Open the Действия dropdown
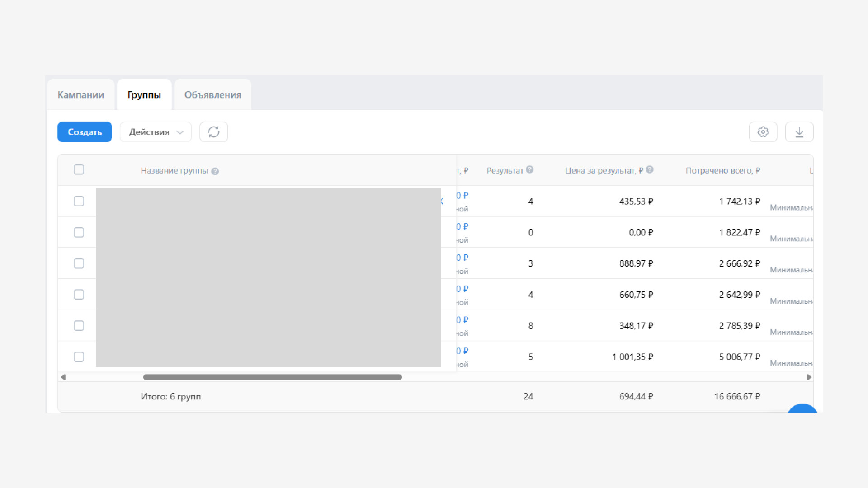Screen dimensions: 868x488 coord(156,132)
